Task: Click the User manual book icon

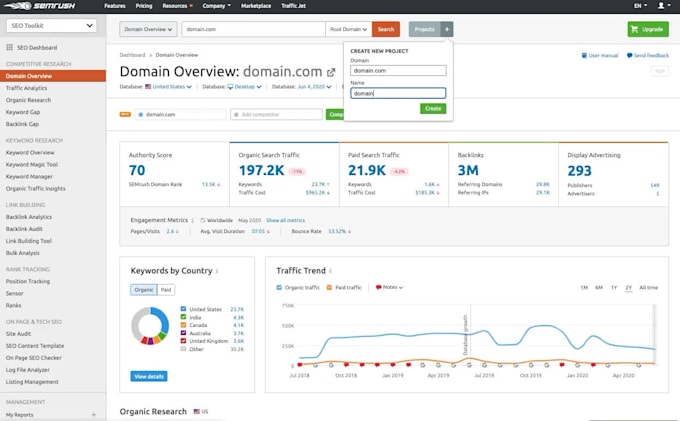Action: point(584,55)
